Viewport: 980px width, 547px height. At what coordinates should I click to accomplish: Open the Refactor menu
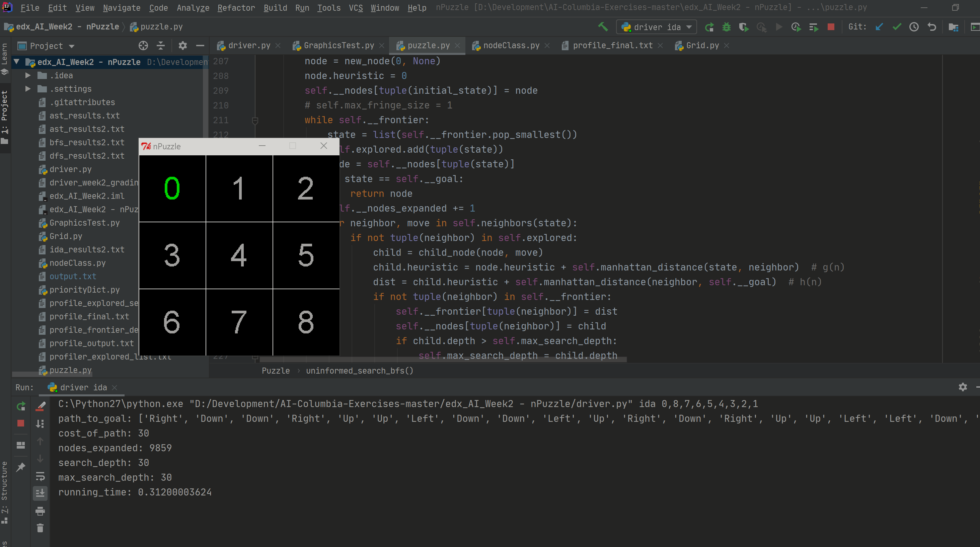tap(236, 8)
